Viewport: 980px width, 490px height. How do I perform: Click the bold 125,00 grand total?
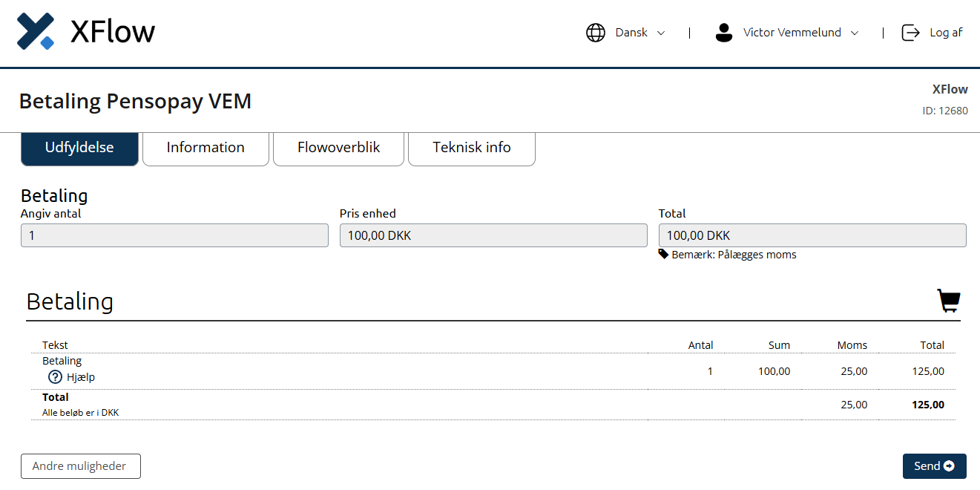928,405
